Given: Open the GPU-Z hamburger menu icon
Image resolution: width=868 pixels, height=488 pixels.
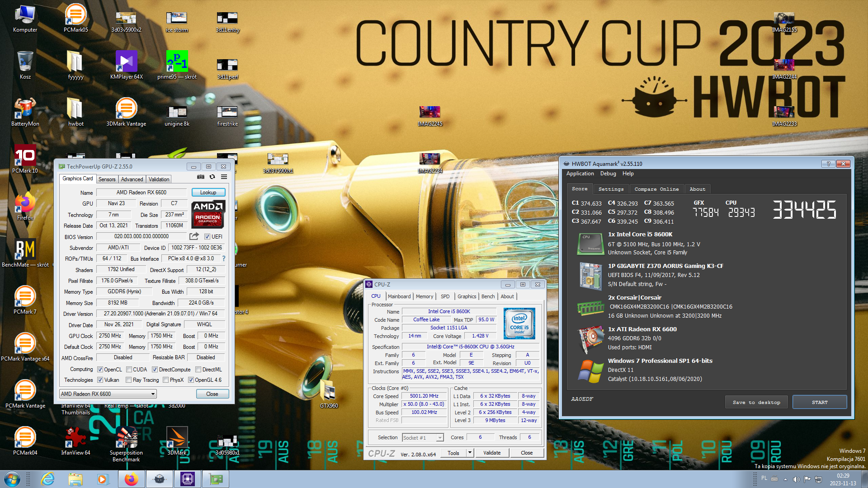Looking at the screenshot, I should (224, 177).
